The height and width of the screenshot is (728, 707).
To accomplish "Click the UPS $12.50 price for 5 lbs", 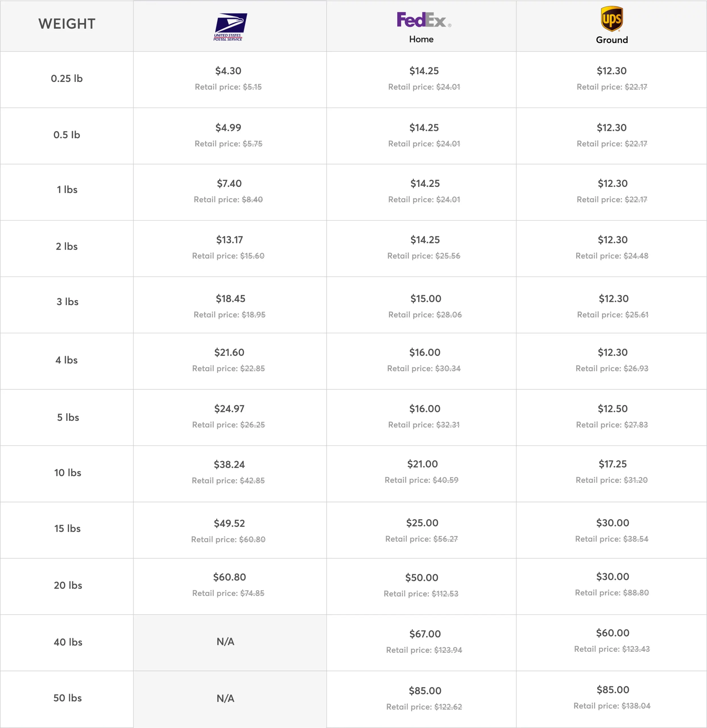I will [612, 408].
